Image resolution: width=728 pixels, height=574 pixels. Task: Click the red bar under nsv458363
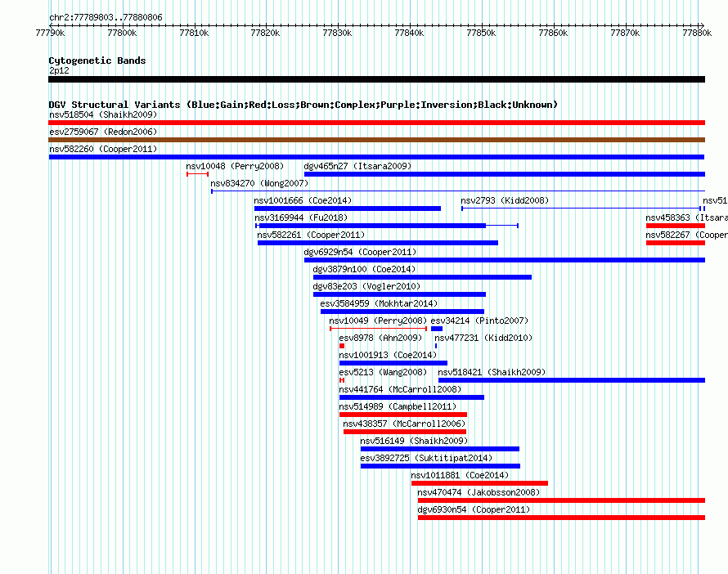[676, 226]
